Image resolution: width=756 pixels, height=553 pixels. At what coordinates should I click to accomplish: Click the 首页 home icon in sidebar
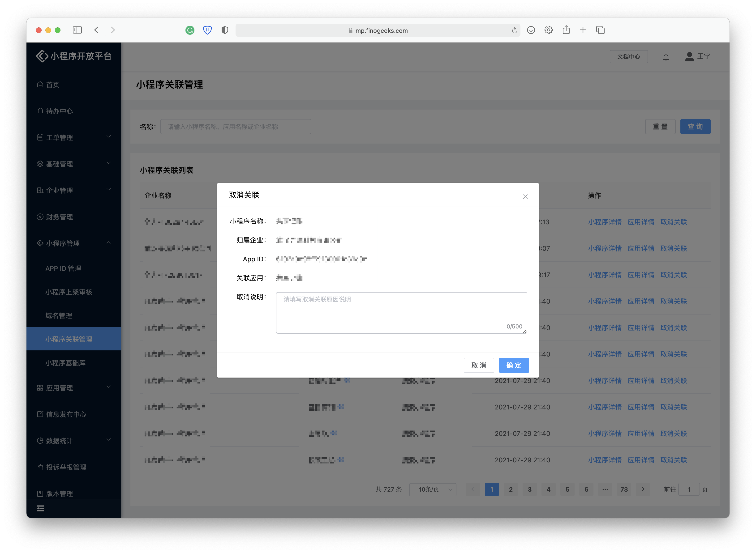[x=40, y=84]
